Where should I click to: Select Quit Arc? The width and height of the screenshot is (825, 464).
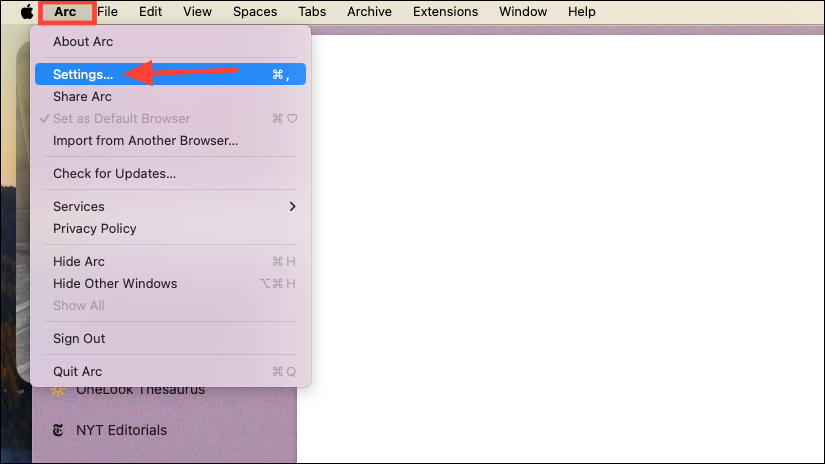click(170, 371)
